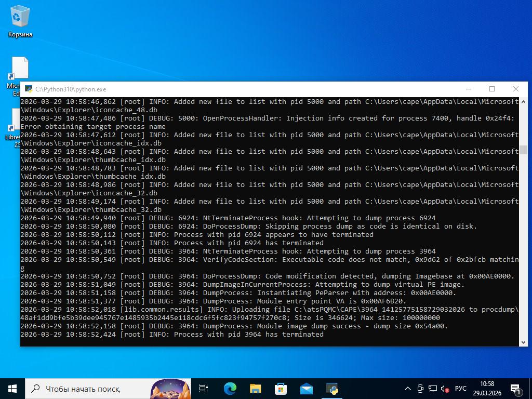Show hidden system tray icons

point(408,389)
